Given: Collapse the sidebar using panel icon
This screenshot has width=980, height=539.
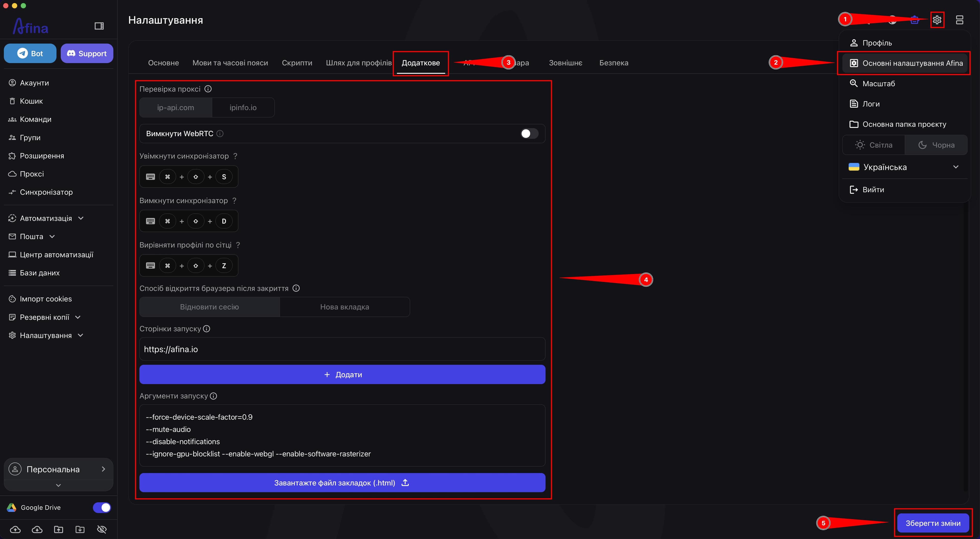Looking at the screenshot, I should pyautogui.click(x=99, y=26).
